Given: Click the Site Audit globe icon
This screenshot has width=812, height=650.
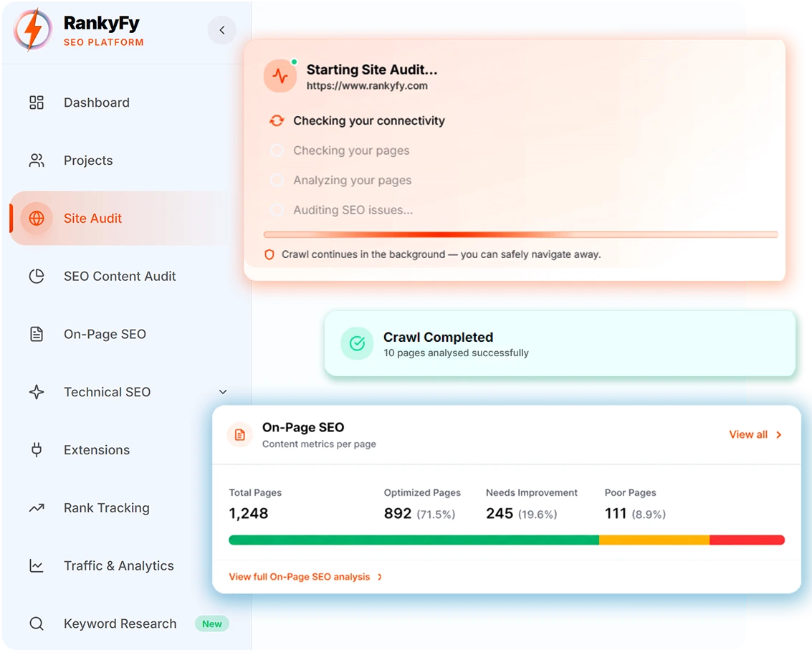Looking at the screenshot, I should [x=37, y=219].
